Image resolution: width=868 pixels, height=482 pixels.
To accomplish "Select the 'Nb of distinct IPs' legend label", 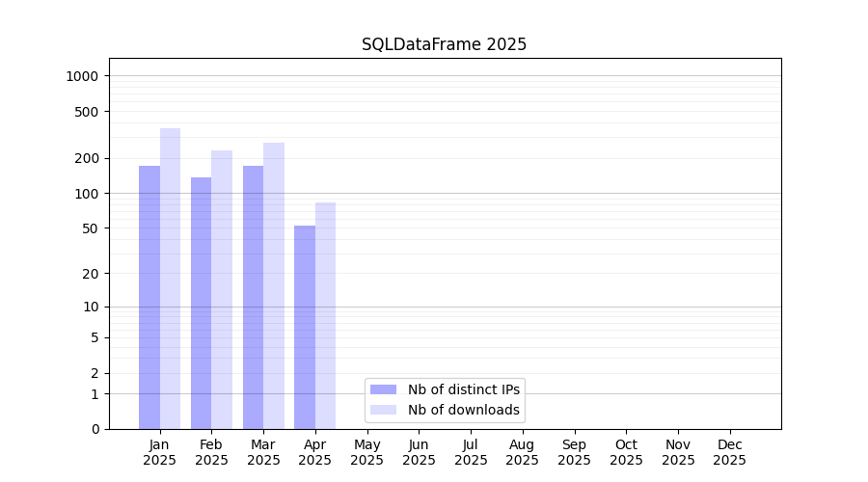I will [463, 389].
